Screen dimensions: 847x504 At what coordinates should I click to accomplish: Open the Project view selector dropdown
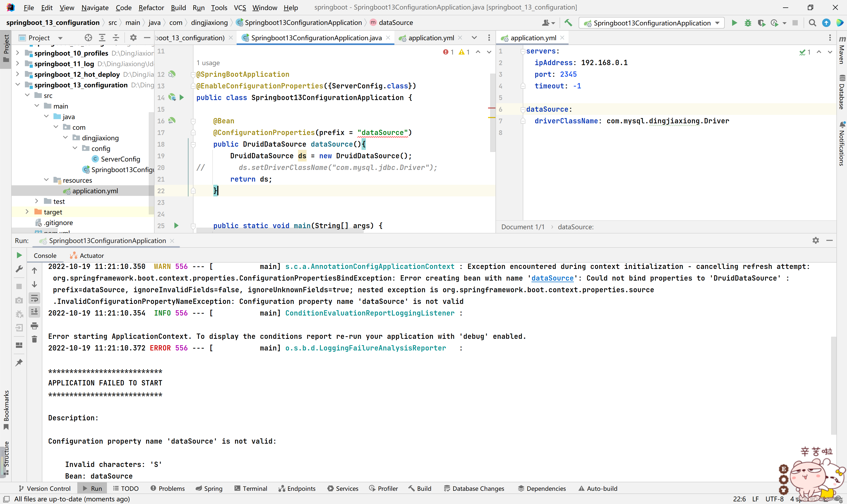pyautogui.click(x=60, y=38)
